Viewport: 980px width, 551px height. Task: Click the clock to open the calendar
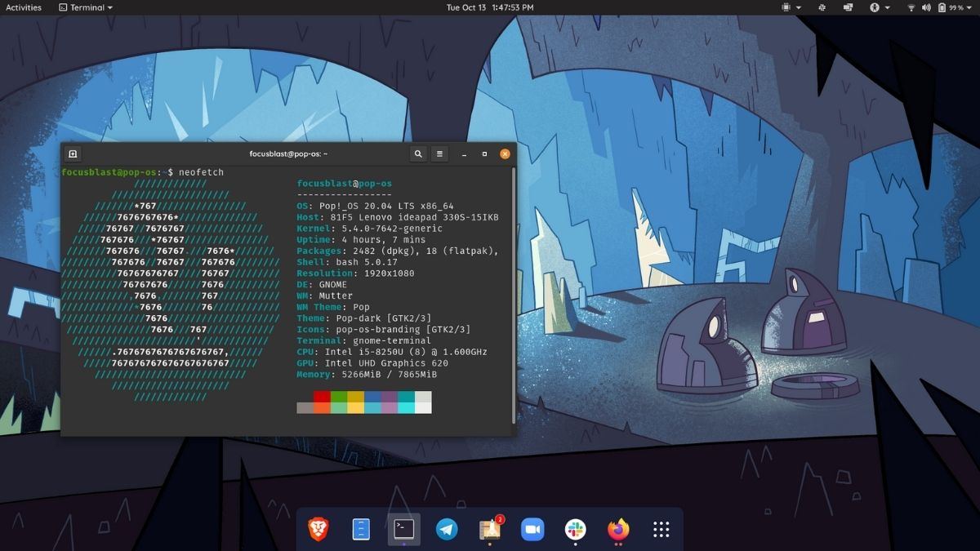(x=490, y=7)
